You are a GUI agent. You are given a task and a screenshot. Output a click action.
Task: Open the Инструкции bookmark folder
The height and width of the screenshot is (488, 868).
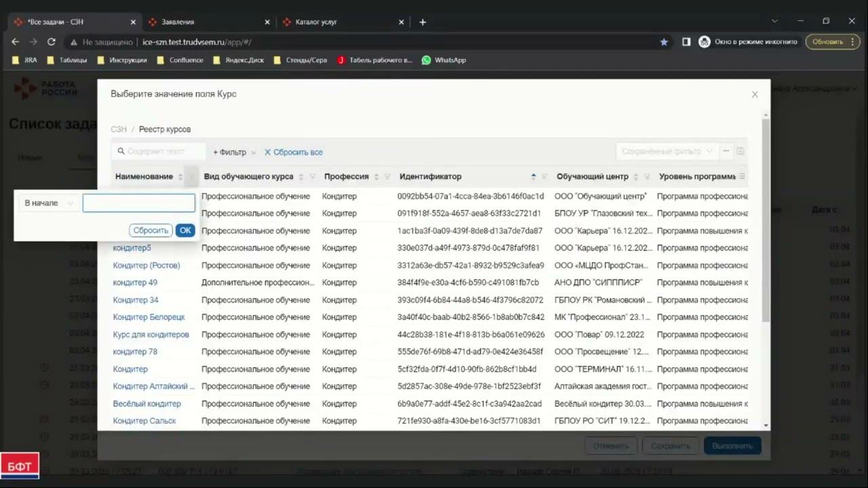tap(122, 60)
